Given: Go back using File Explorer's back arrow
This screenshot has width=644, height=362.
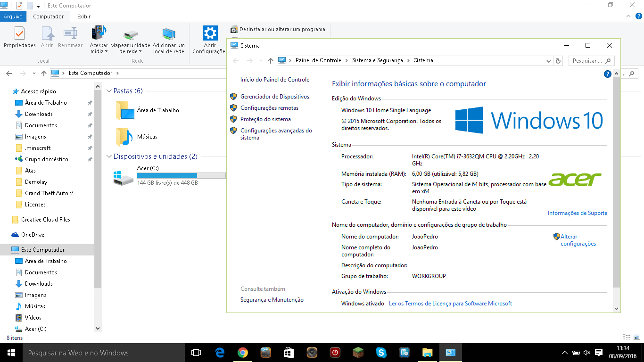Looking at the screenshot, I should pos(9,73).
